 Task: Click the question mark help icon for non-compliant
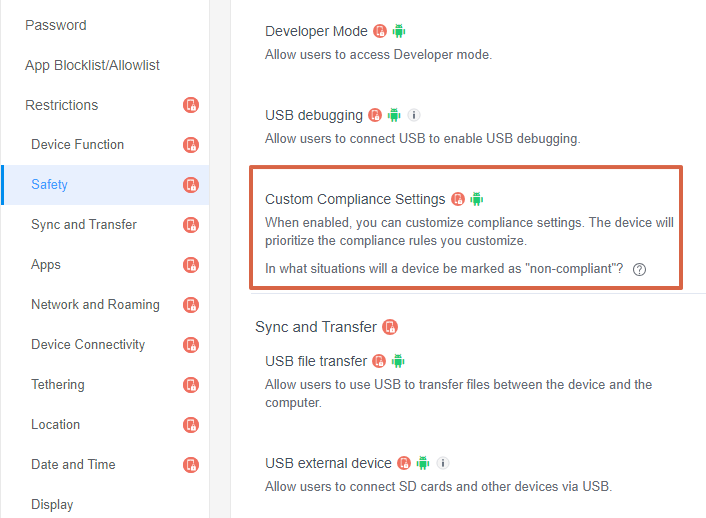639,269
